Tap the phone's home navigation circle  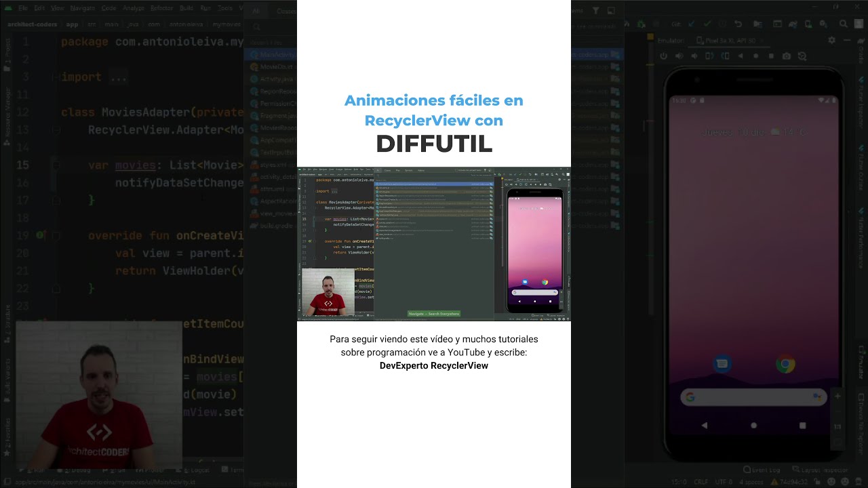point(753,426)
